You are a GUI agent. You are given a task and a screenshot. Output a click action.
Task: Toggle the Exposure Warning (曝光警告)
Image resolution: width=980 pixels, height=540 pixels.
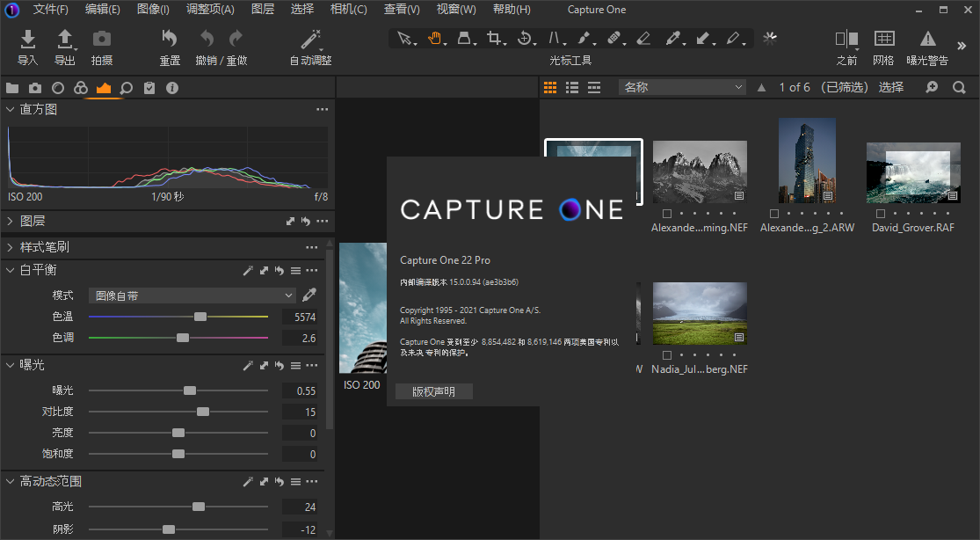(927, 39)
